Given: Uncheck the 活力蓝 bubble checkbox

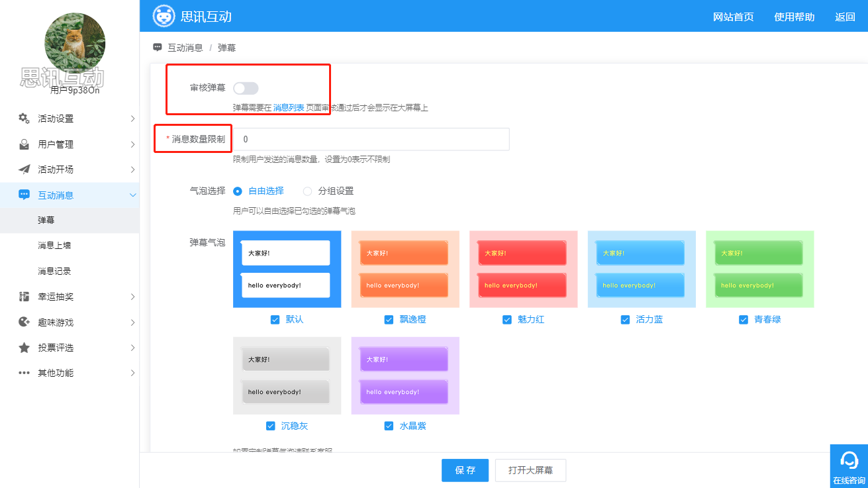Looking at the screenshot, I should click(626, 320).
